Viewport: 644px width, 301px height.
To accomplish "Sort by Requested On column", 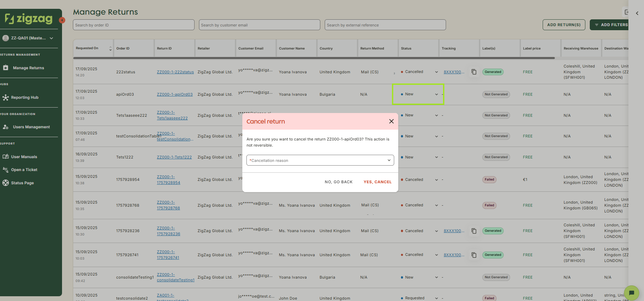I will pyautogui.click(x=110, y=49).
